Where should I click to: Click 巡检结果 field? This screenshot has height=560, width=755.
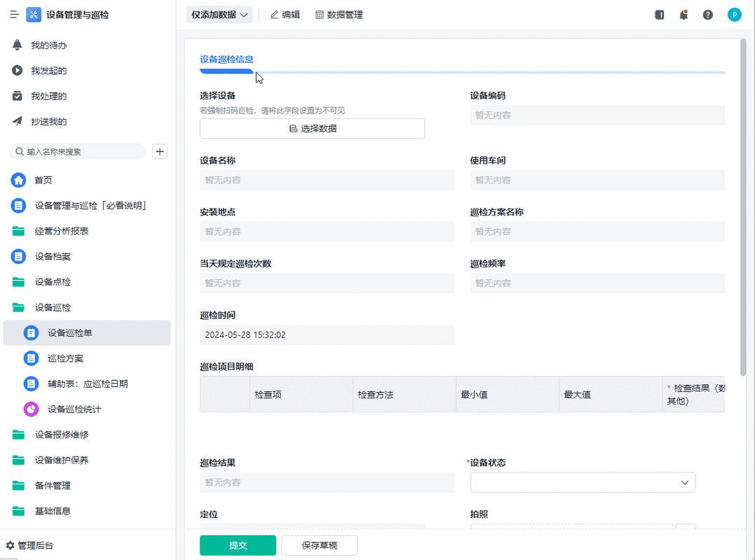point(328,482)
